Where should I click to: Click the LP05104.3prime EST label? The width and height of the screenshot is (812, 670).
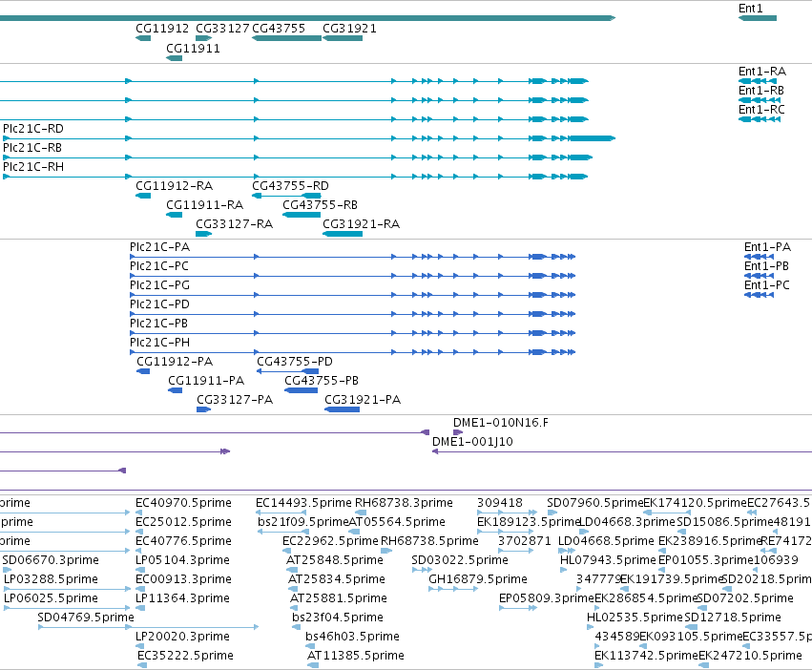tap(182, 560)
